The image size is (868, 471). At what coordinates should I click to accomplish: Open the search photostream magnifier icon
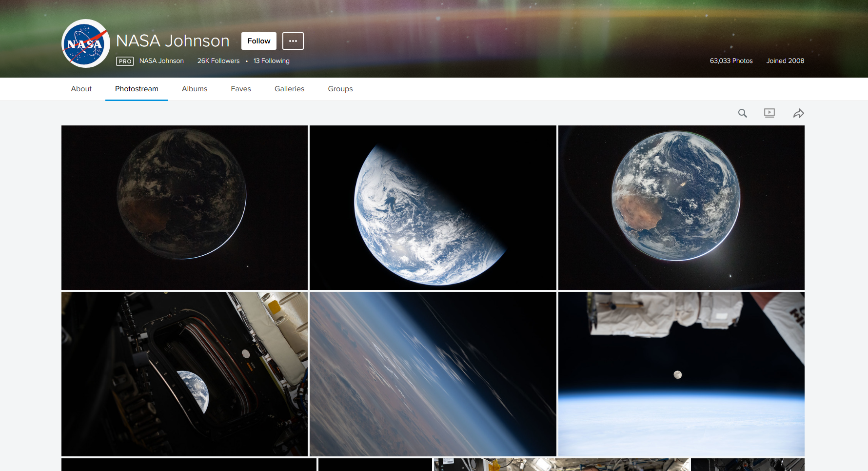coord(742,113)
